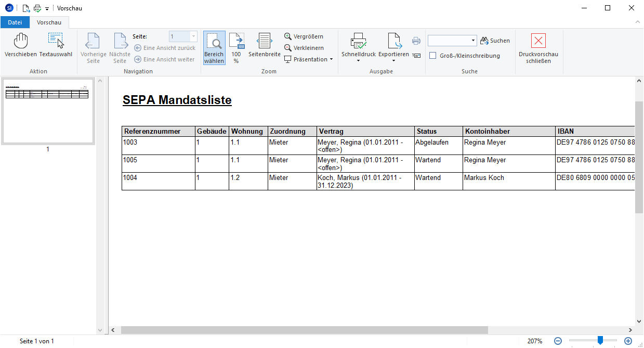Open the search text combo box dropdown
This screenshot has height=348, width=644.
(473, 41)
